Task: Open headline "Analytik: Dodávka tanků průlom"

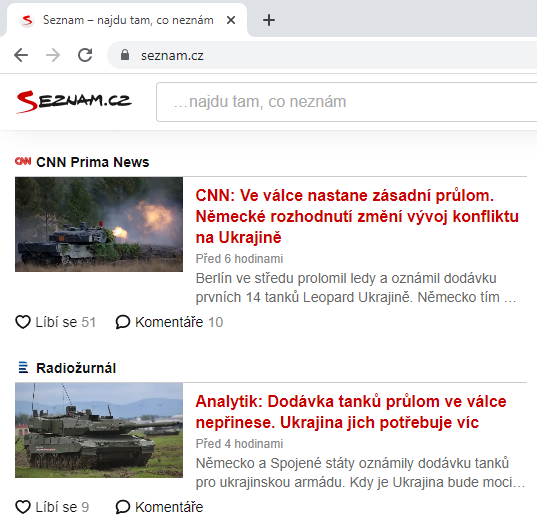Action: pyautogui.click(x=351, y=412)
